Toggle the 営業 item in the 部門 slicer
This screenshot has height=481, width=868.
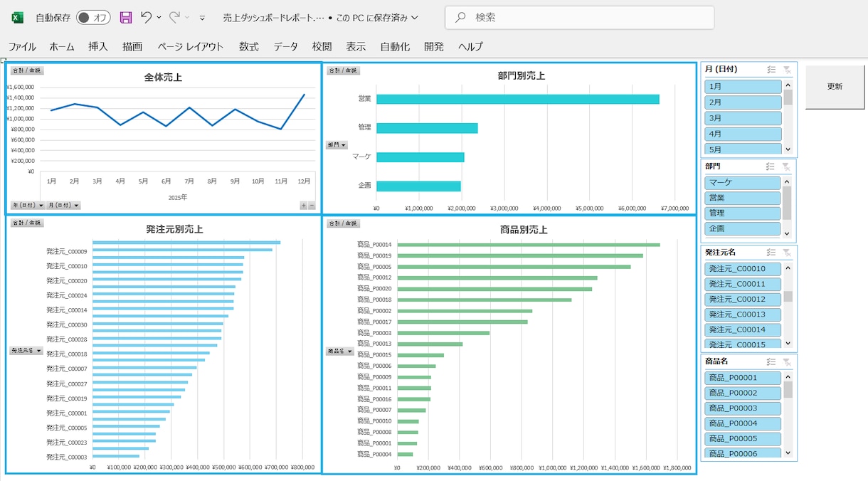tap(743, 198)
